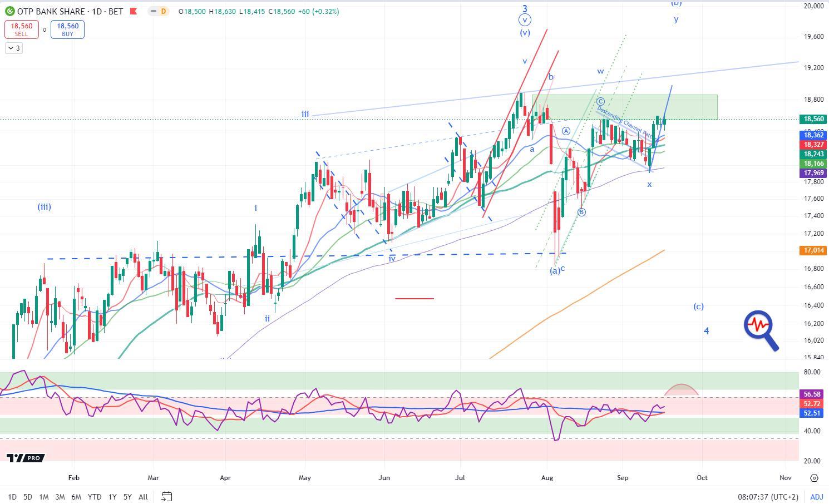This screenshot has width=829, height=504.
Task: Expand the collapsed indicators legend showing 3
Action: [13, 48]
